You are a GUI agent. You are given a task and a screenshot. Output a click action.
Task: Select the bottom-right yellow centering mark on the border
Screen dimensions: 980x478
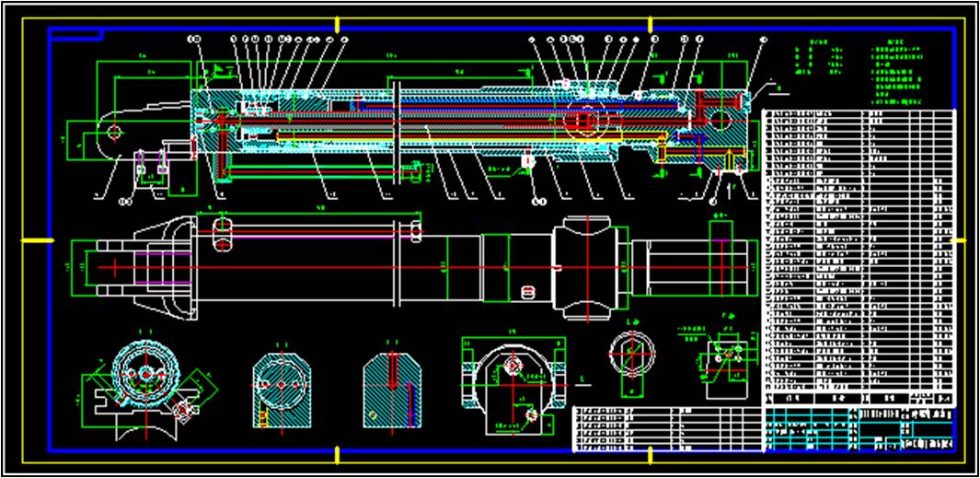pyautogui.click(x=651, y=455)
